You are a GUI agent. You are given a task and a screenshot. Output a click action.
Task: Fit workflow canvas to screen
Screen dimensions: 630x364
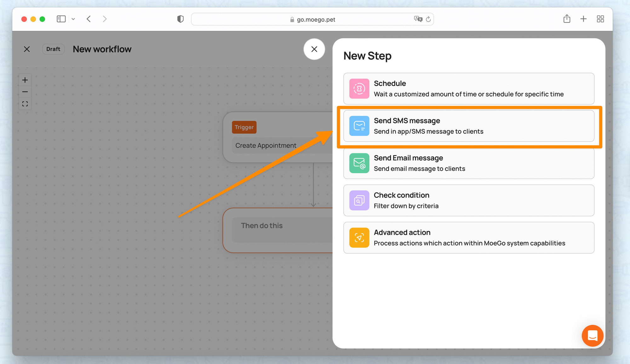coord(25,104)
